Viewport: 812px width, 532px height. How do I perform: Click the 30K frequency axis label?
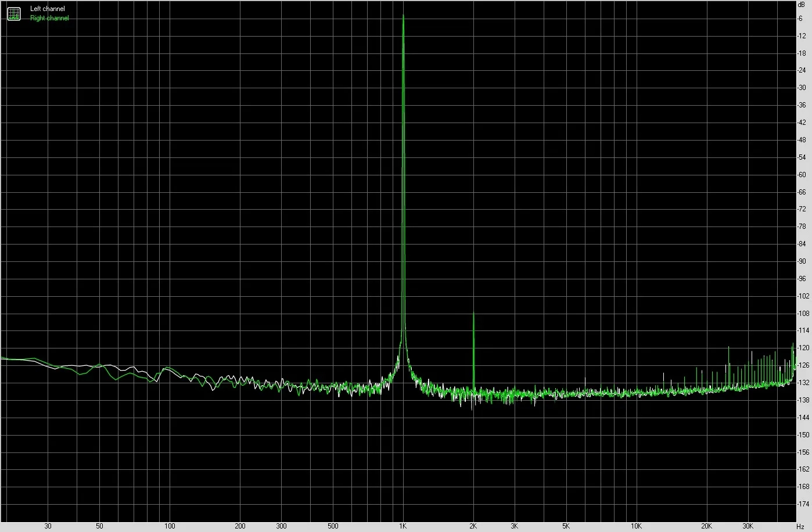(748, 526)
